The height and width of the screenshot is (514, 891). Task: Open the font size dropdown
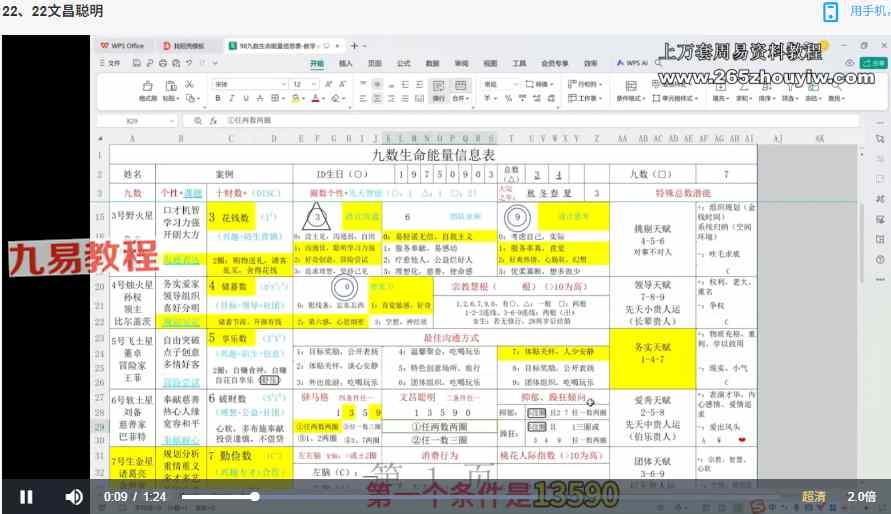(x=314, y=85)
